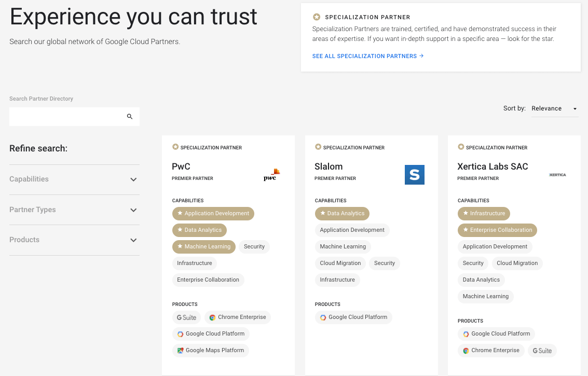Click the specialization star badge on PwC card

pos(175,147)
